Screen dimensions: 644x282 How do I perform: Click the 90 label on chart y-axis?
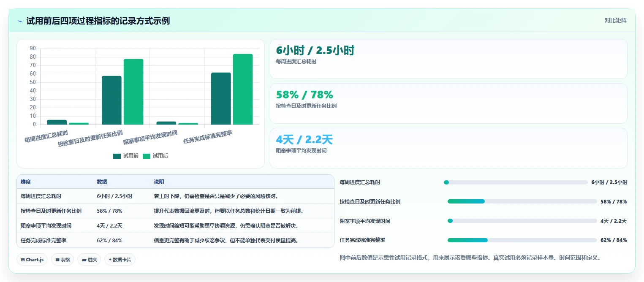[x=33, y=49]
